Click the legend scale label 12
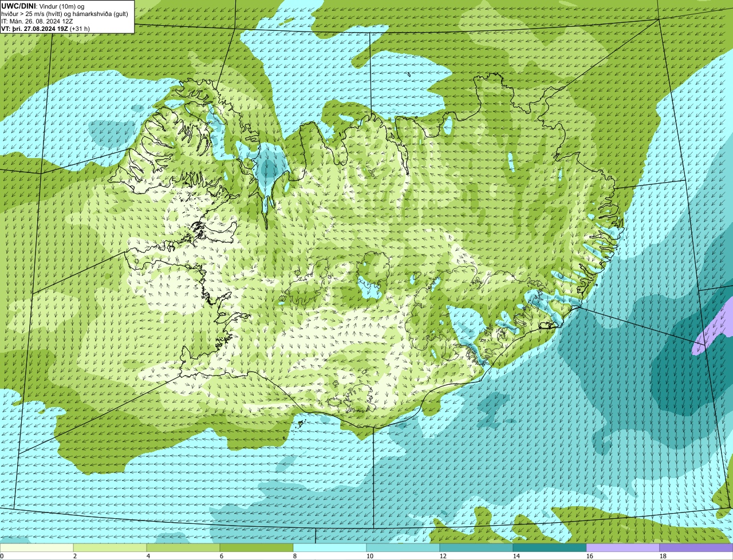The image size is (733, 560). (x=443, y=556)
